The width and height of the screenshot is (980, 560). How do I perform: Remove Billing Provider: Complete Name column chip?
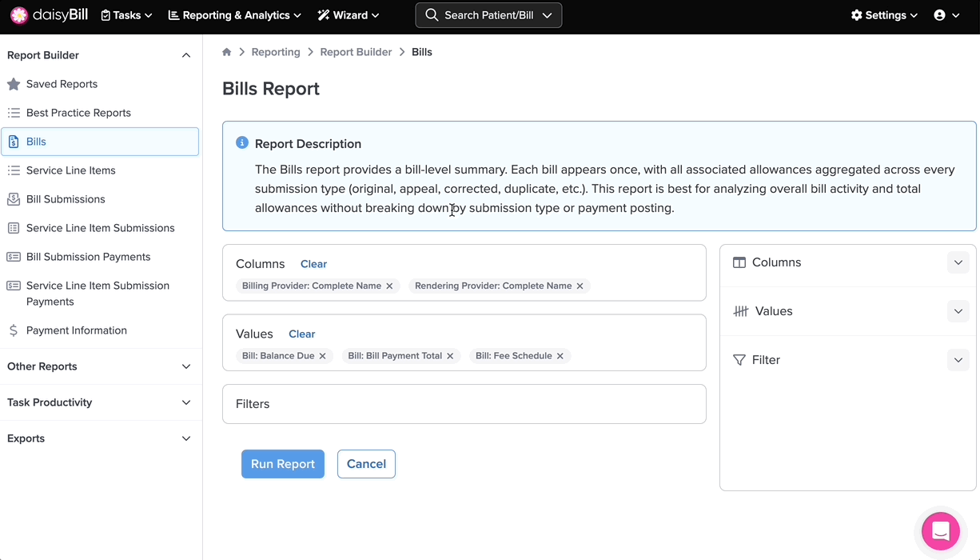pyautogui.click(x=389, y=286)
